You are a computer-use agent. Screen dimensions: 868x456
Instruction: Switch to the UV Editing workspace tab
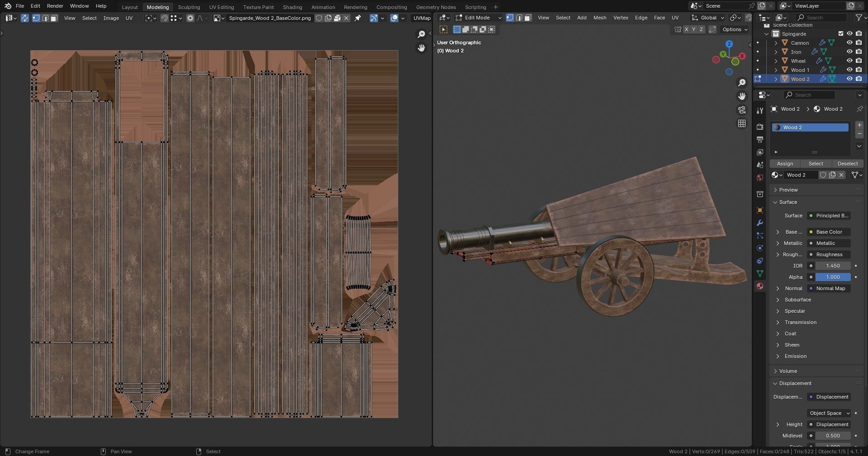coord(222,7)
